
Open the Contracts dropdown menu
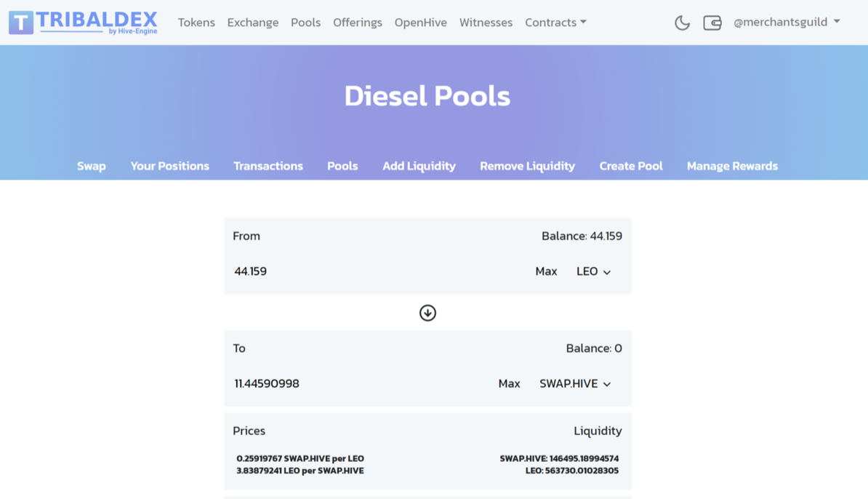point(555,23)
